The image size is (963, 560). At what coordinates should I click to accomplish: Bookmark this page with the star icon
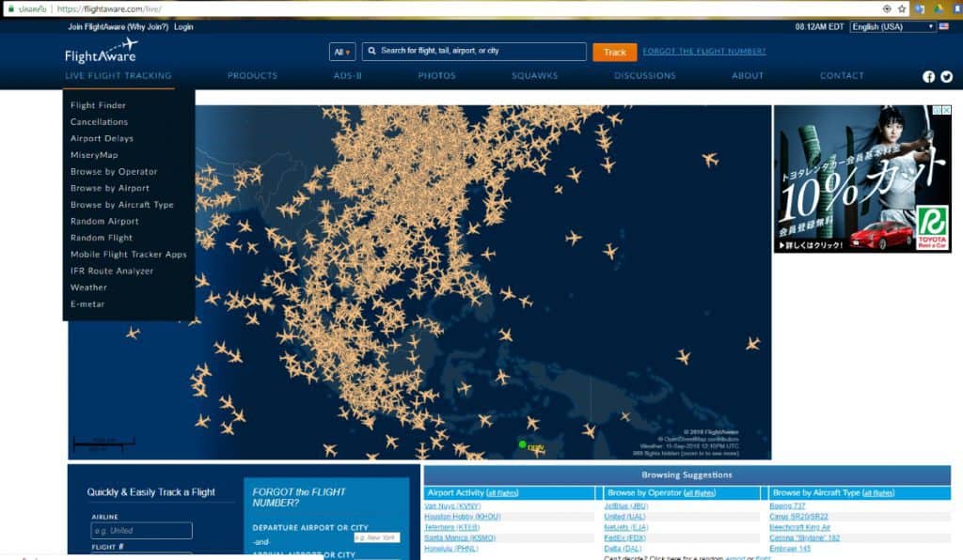pos(902,8)
